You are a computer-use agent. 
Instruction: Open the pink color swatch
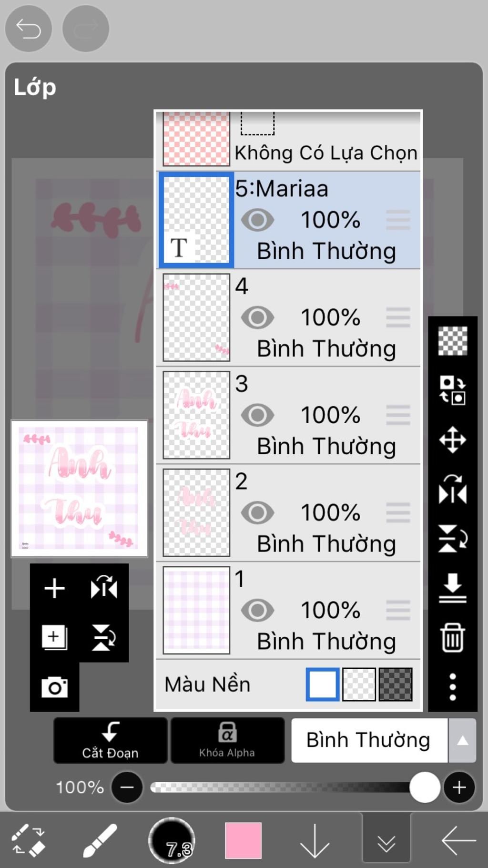pos(243,841)
